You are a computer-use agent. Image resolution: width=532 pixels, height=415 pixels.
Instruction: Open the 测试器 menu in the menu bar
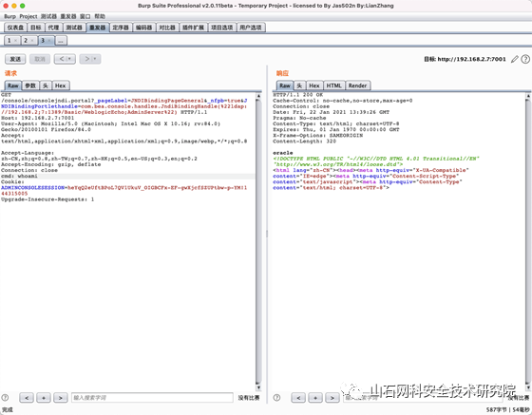pyautogui.click(x=48, y=16)
